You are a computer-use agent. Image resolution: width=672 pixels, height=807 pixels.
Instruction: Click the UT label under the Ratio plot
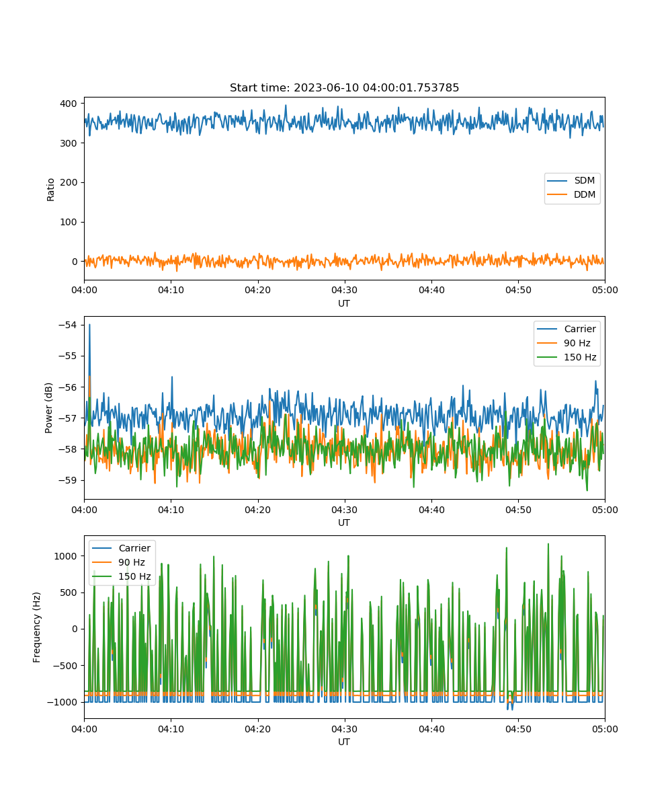click(x=344, y=303)
